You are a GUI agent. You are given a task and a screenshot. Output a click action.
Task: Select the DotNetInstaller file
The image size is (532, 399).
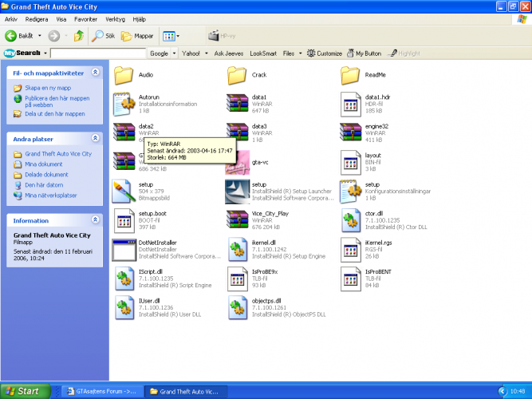coord(124,247)
